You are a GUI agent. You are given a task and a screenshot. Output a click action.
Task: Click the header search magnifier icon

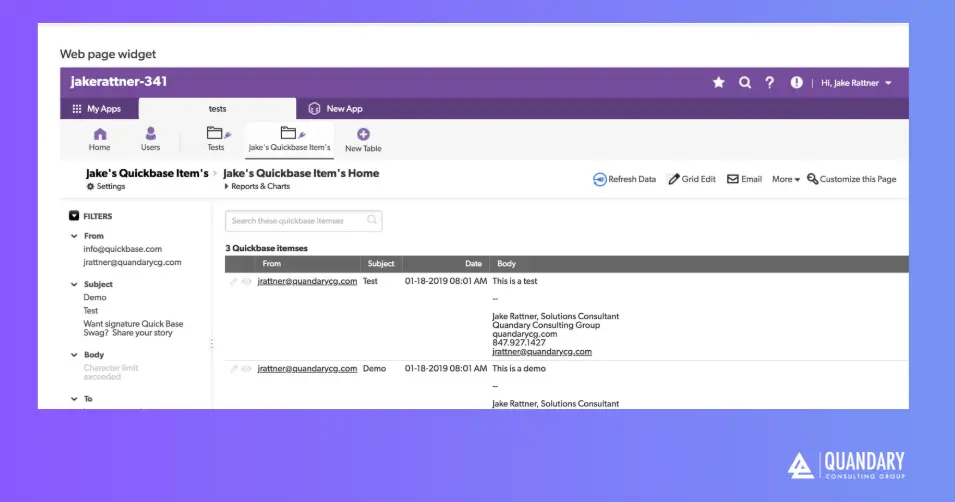click(x=745, y=82)
